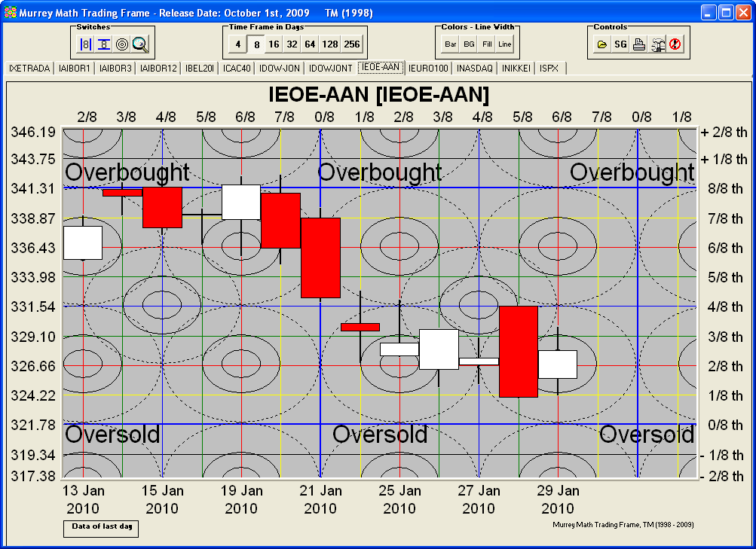Click the magnifying glass zoom icon
This screenshot has width=756, height=549.
click(140, 44)
